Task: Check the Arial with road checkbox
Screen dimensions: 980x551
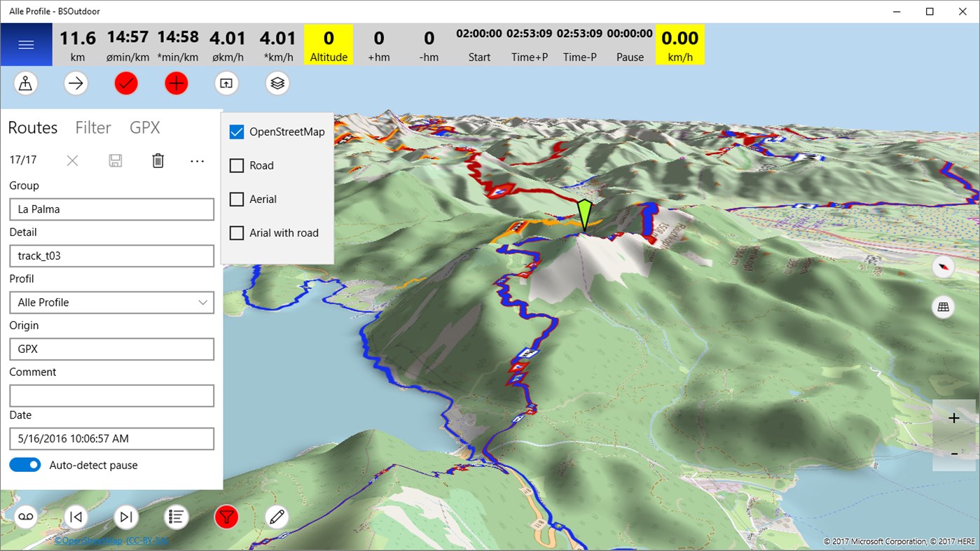Action: tap(237, 232)
